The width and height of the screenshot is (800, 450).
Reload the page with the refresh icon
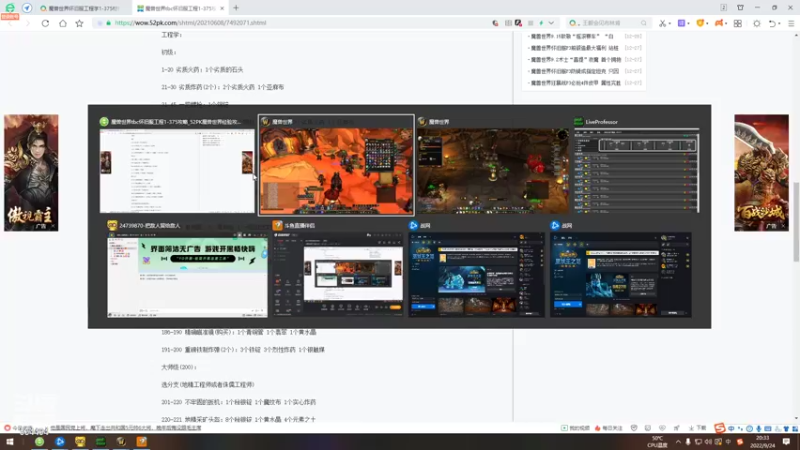[45, 23]
